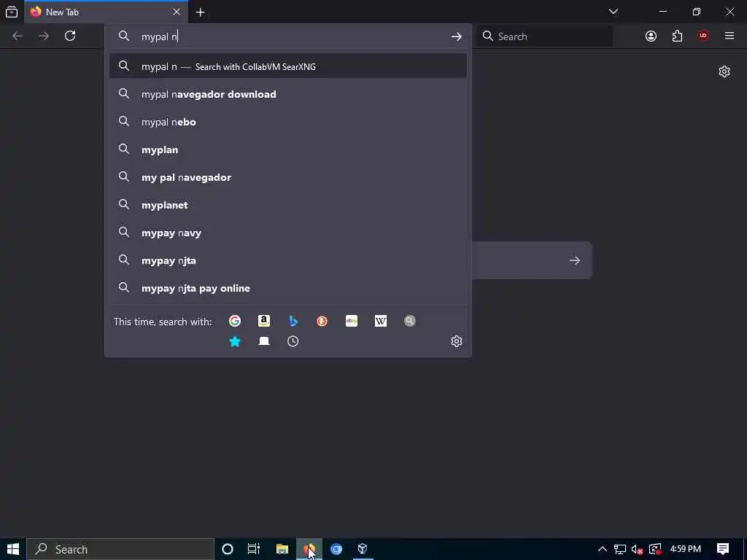Select the gray magnifier search engine icon
Screen dimensions: 747x560
410,321
